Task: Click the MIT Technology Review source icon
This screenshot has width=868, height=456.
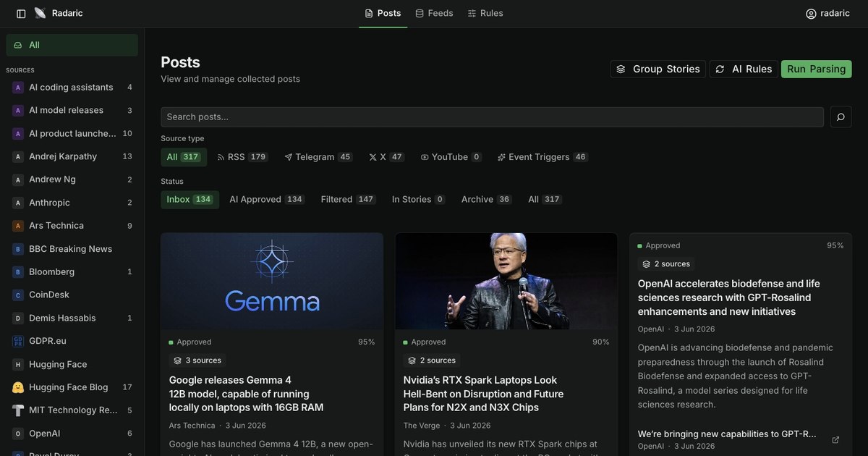Action: (x=18, y=410)
